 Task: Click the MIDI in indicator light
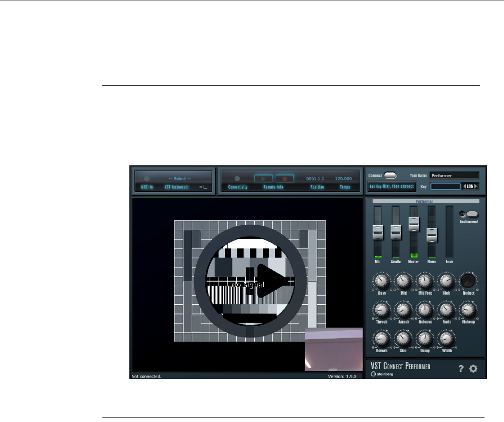[x=147, y=178]
